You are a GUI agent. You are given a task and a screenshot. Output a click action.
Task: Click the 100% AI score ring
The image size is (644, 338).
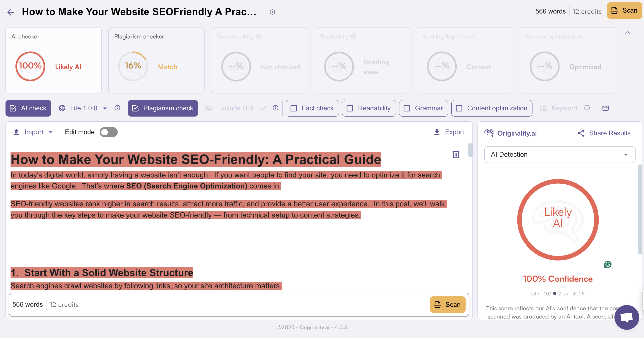30,66
